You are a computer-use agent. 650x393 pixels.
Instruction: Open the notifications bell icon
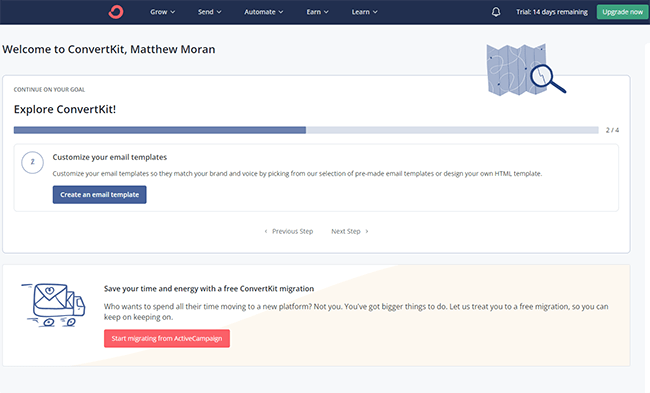click(496, 12)
